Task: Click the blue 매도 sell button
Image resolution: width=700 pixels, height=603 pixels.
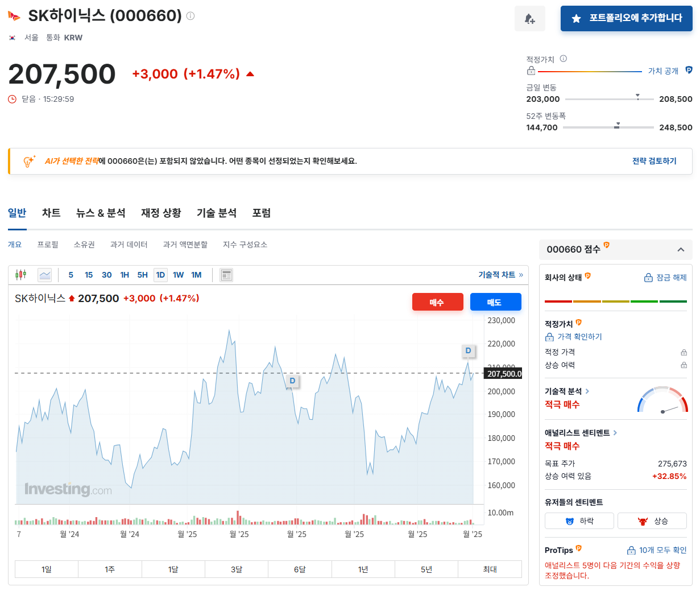Action: coord(496,302)
